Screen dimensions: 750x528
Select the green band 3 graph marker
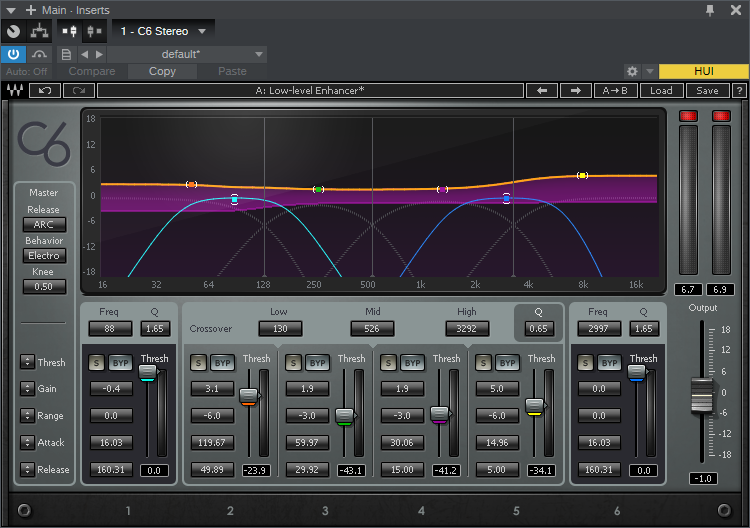(319, 189)
